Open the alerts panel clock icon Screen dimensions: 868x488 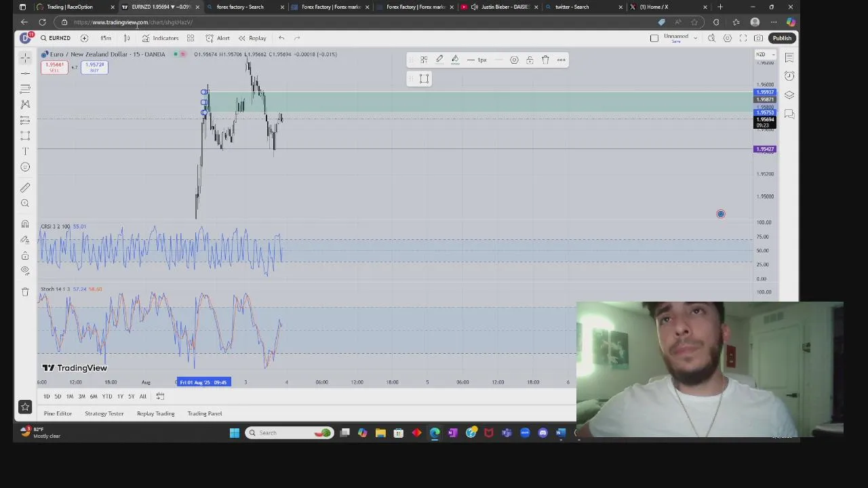[789, 76]
